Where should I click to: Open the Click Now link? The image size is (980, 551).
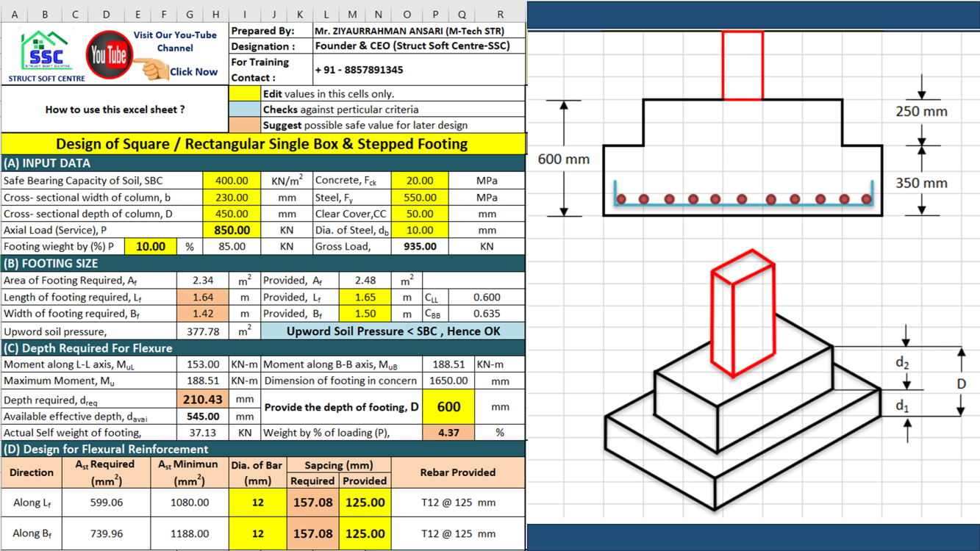193,72
